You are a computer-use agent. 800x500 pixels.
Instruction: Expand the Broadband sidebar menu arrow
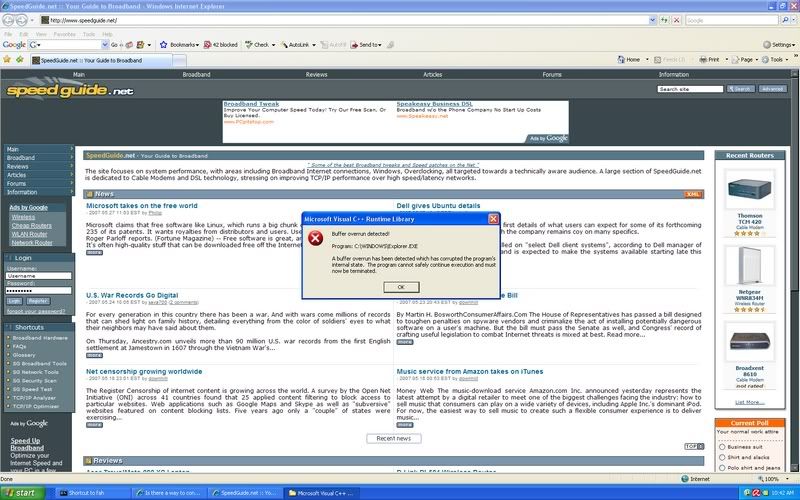[x=71, y=158]
